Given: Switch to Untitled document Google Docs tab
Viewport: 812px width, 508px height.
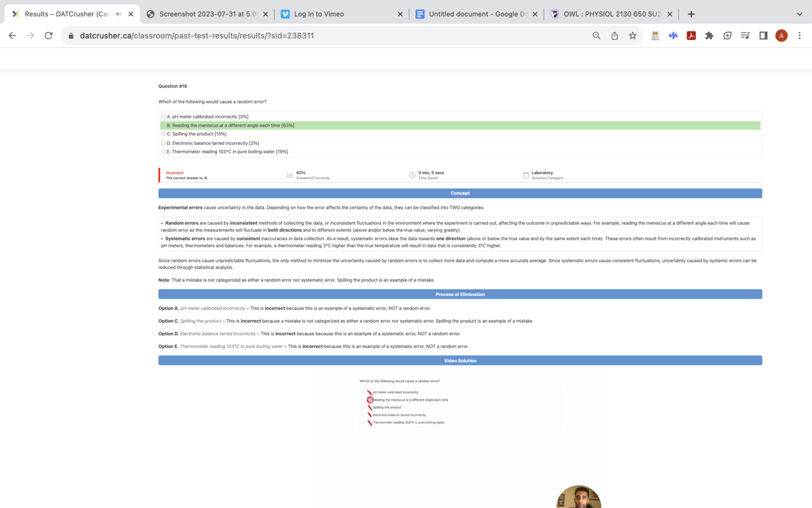Looking at the screenshot, I should click(478, 14).
